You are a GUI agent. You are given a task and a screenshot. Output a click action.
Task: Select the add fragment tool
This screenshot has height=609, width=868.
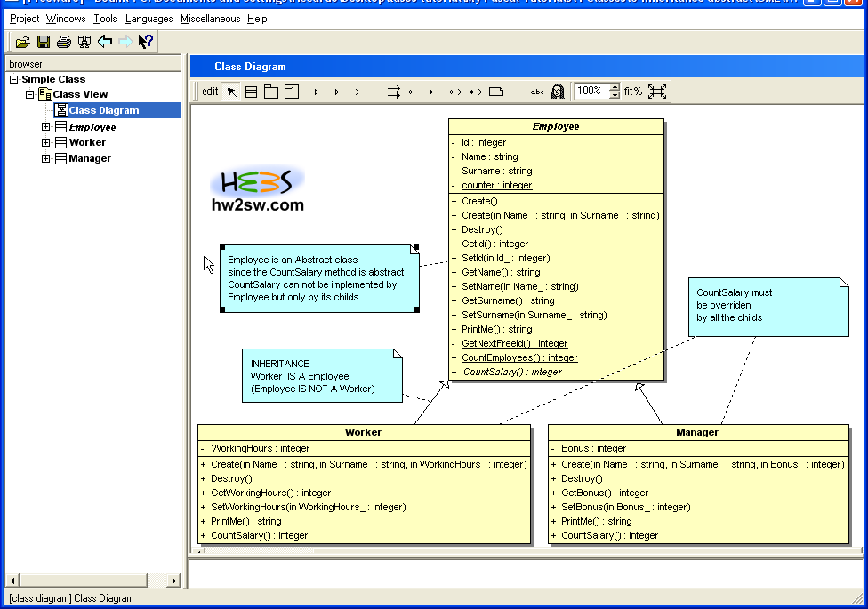(292, 92)
